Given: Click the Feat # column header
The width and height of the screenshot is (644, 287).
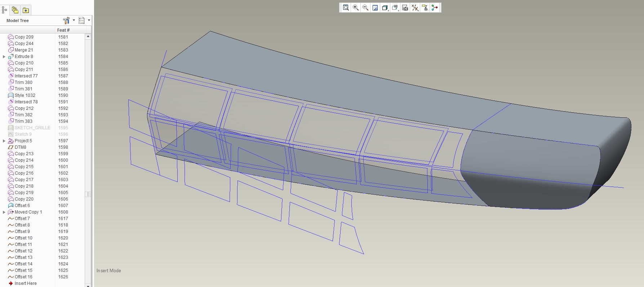Looking at the screenshot, I should coord(63,30).
